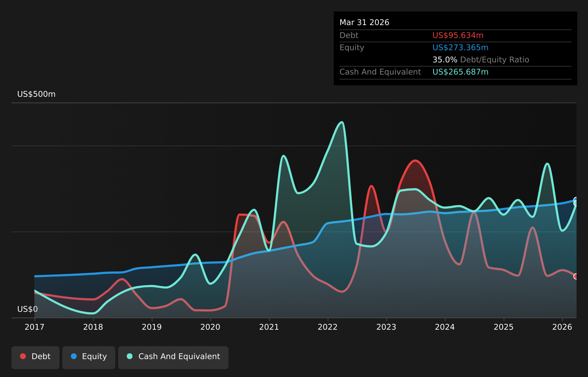Click the 2021 x-axis label
This screenshot has height=377, width=588.
click(x=269, y=327)
